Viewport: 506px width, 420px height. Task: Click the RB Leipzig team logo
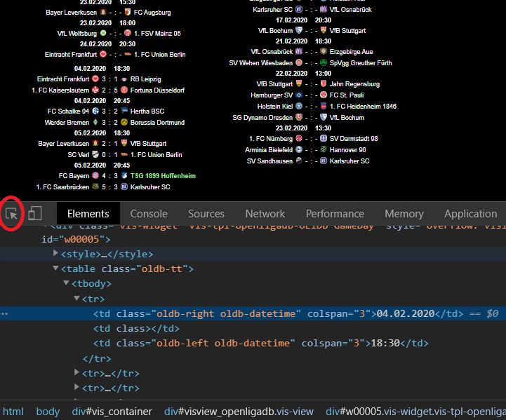[x=124, y=79]
